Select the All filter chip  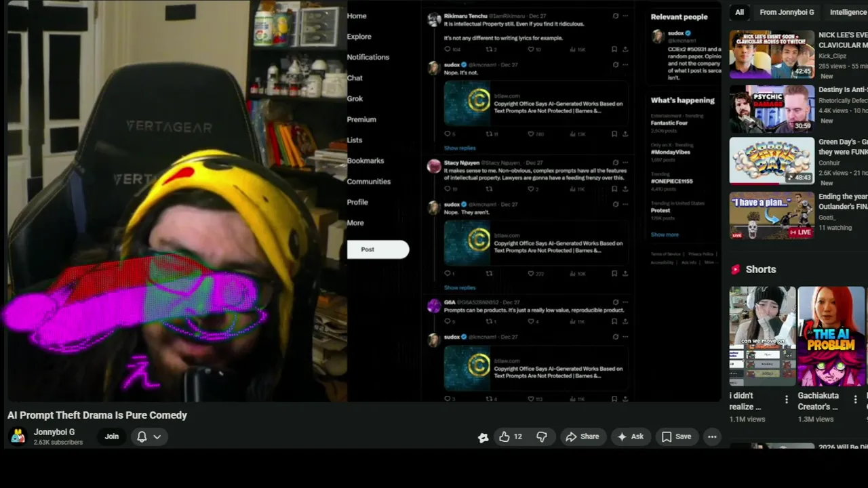pyautogui.click(x=740, y=12)
